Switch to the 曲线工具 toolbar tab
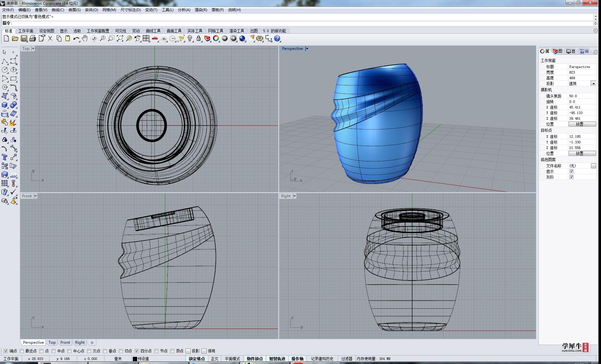The width and height of the screenshot is (601, 364). pos(153,31)
